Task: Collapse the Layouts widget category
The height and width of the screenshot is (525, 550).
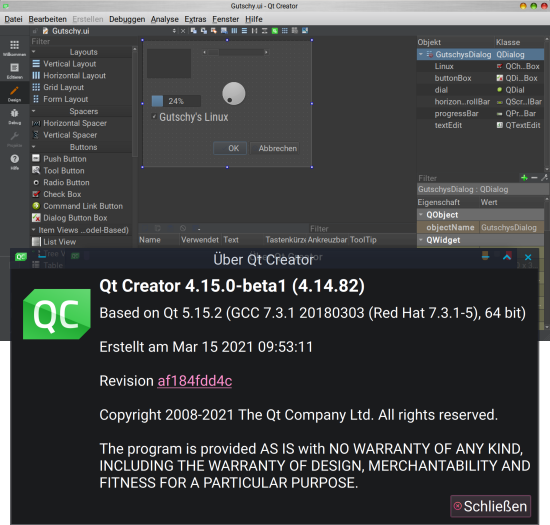Action: [34, 52]
